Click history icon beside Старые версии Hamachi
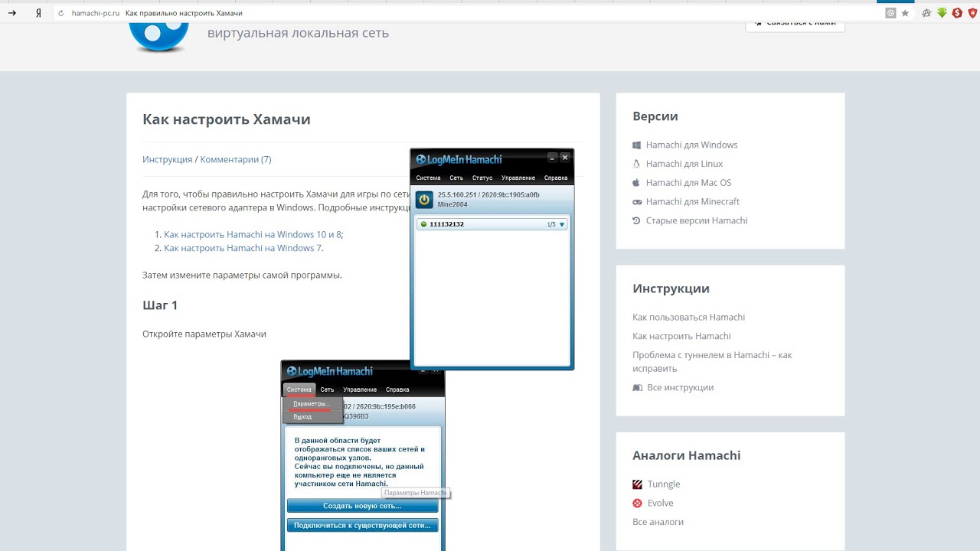 (x=636, y=220)
